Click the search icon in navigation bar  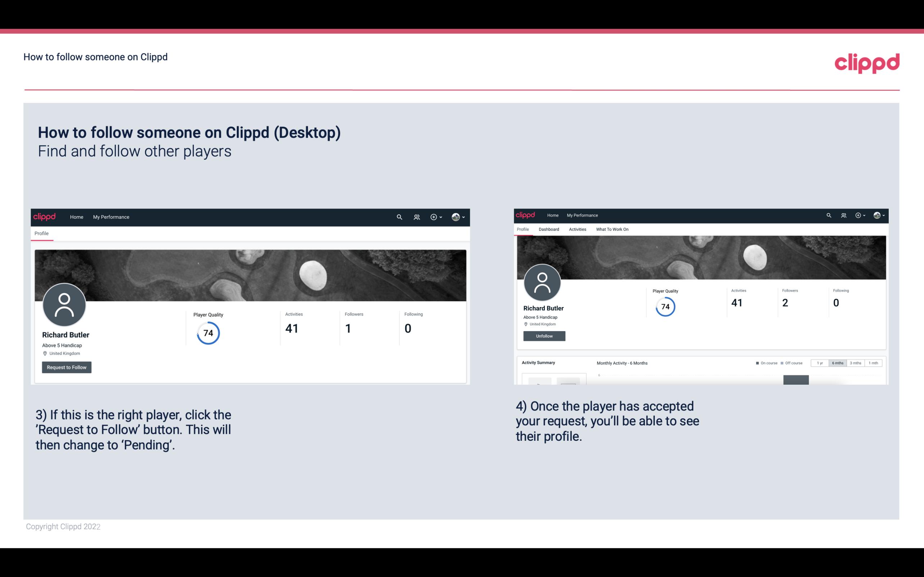click(x=399, y=217)
